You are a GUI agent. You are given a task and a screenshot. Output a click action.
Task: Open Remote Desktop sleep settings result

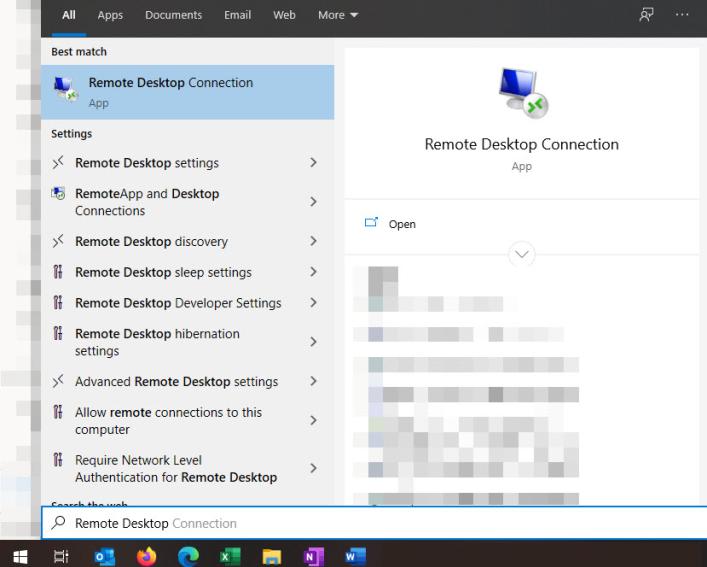tap(187, 272)
